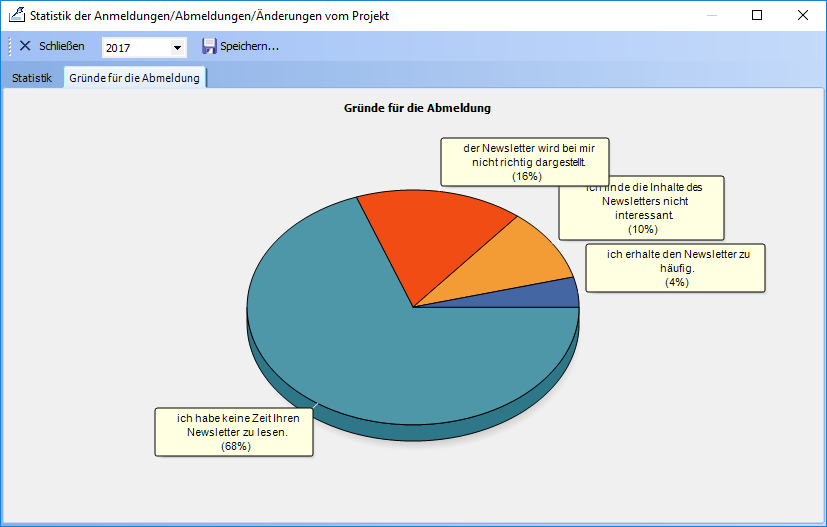This screenshot has height=527, width=827.
Task: Click the Speichern… button label
Action: (x=249, y=46)
